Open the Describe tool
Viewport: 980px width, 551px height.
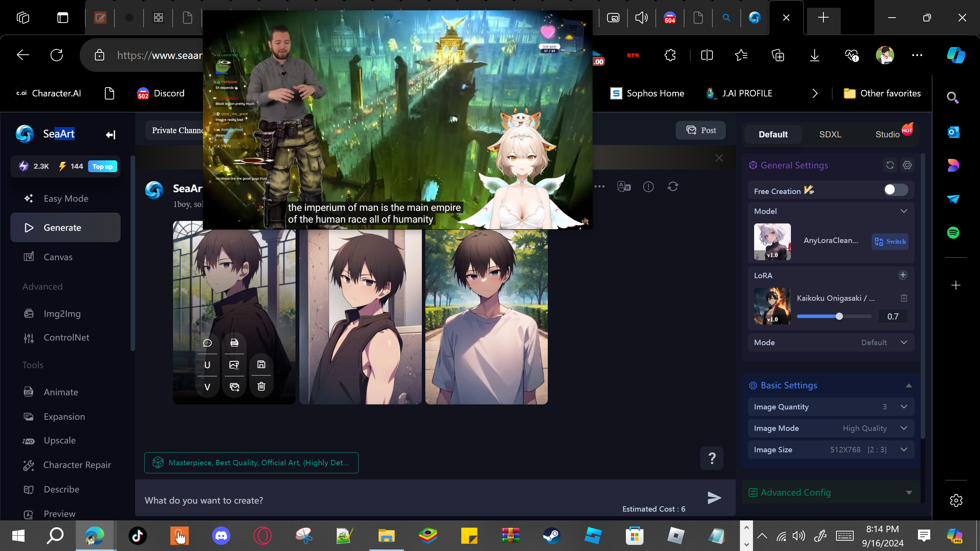[65, 489]
